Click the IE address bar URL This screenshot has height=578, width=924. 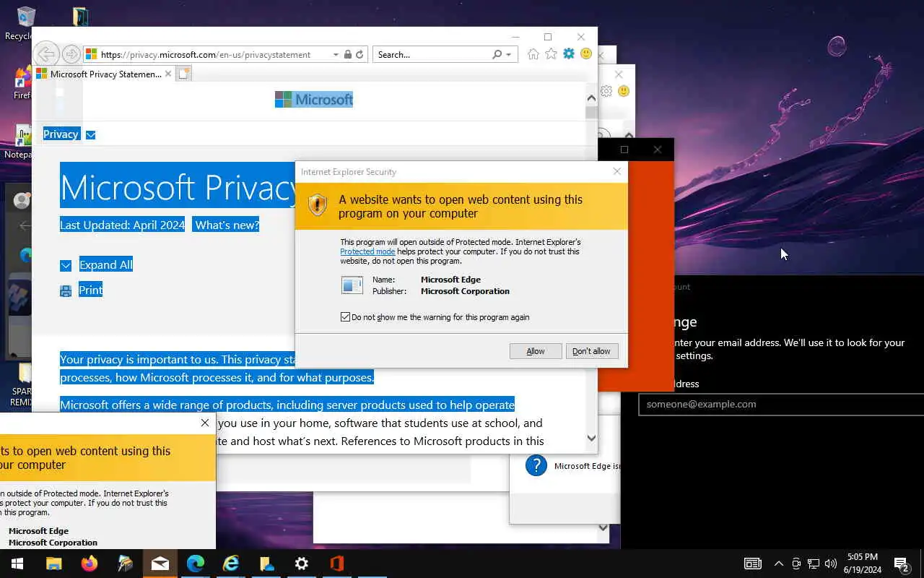coord(206,55)
